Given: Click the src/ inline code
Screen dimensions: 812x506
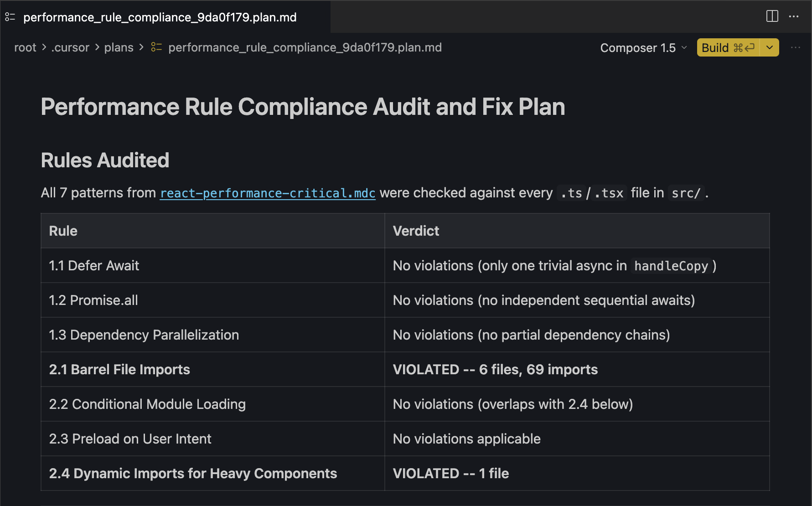Looking at the screenshot, I should 686,193.
